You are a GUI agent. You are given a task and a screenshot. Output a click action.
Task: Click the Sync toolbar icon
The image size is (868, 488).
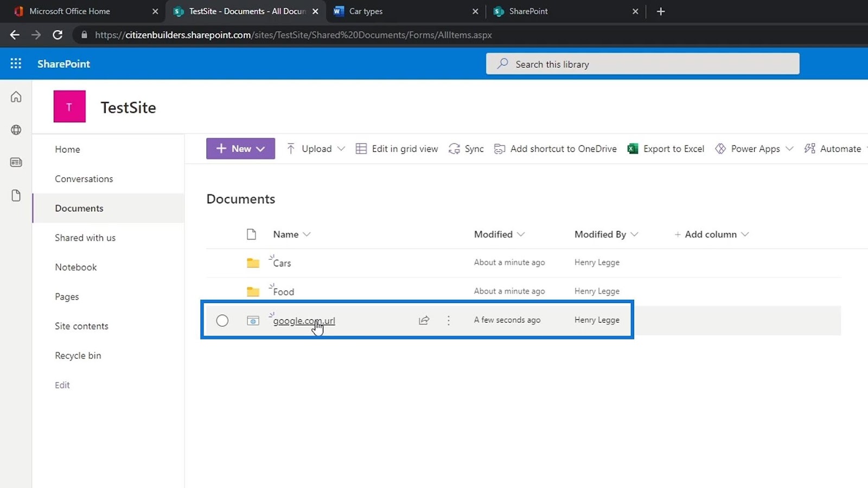pos(466,149)
